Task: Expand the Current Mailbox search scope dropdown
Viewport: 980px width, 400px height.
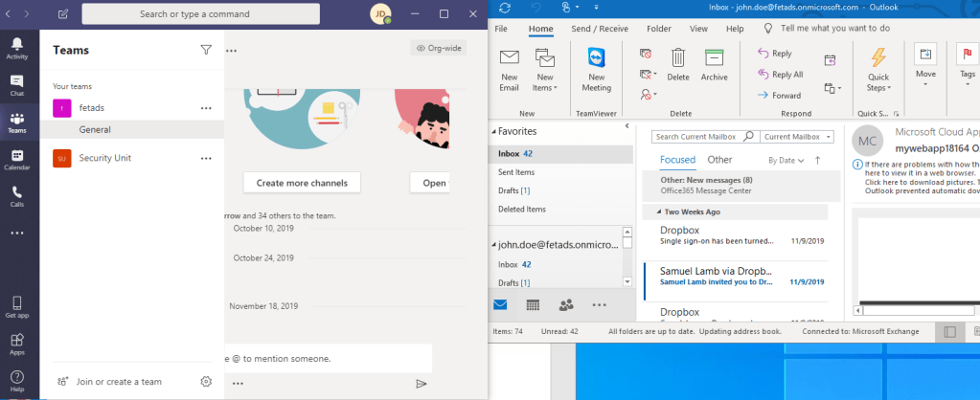Action: (x=797, y=137)
